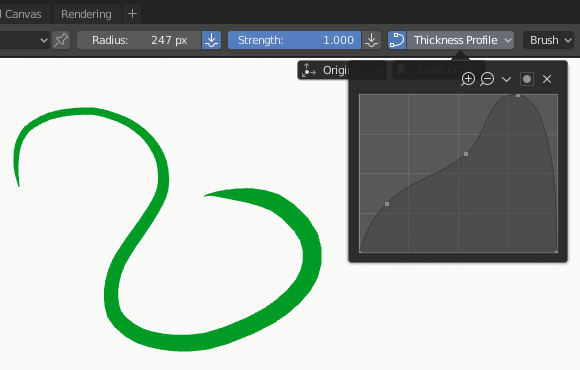Open the Origin stroke placement dropdown
The image size is (580, 370).
tap(342, 70)
